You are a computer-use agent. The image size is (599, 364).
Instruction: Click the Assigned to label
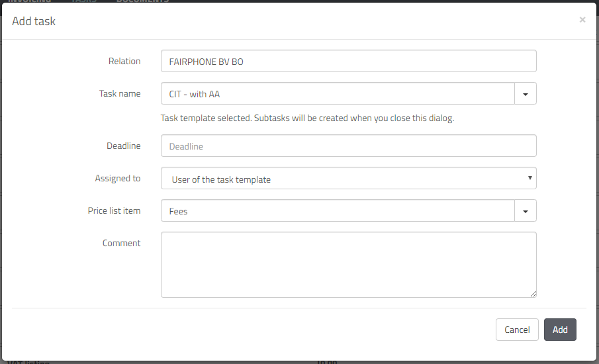coord(118,178)
